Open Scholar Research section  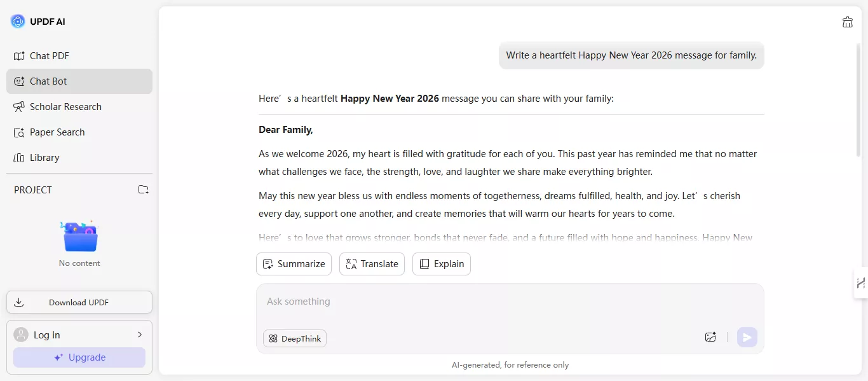click(x=65, y=107)
